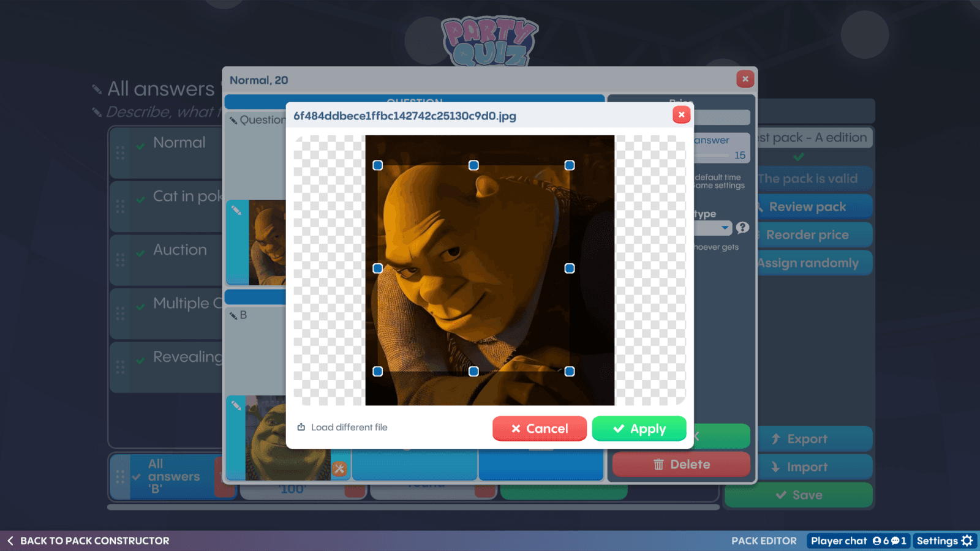Click the Review pack button
980x551 pixels.
tap(814, 207)
